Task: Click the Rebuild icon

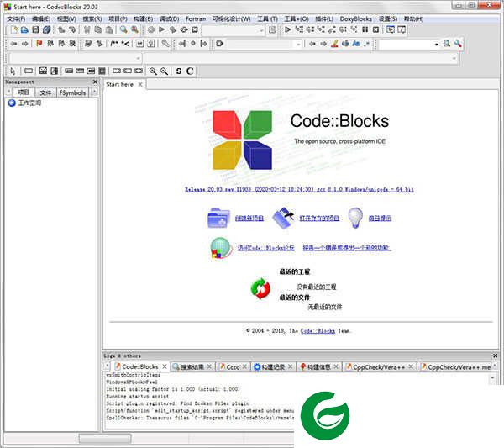Action: 184,30
